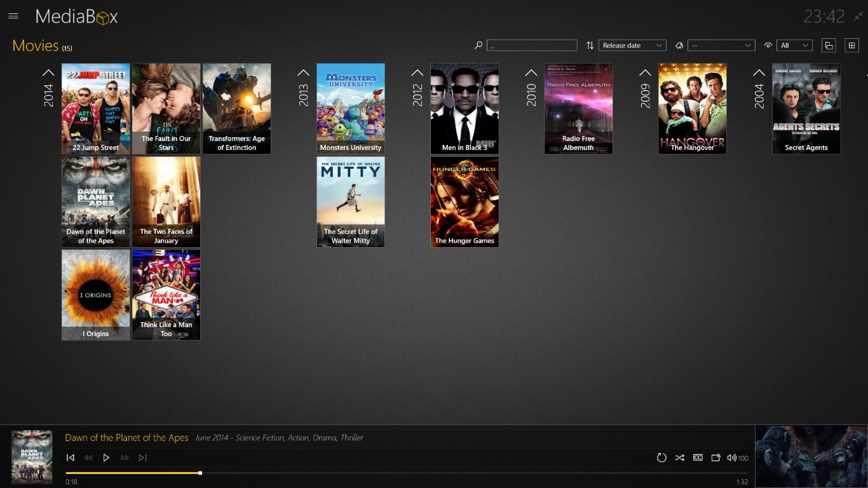868x488 pixels.
Task: Open The Hangover poster
Action: pyautogui.click(x=693, y=109)
